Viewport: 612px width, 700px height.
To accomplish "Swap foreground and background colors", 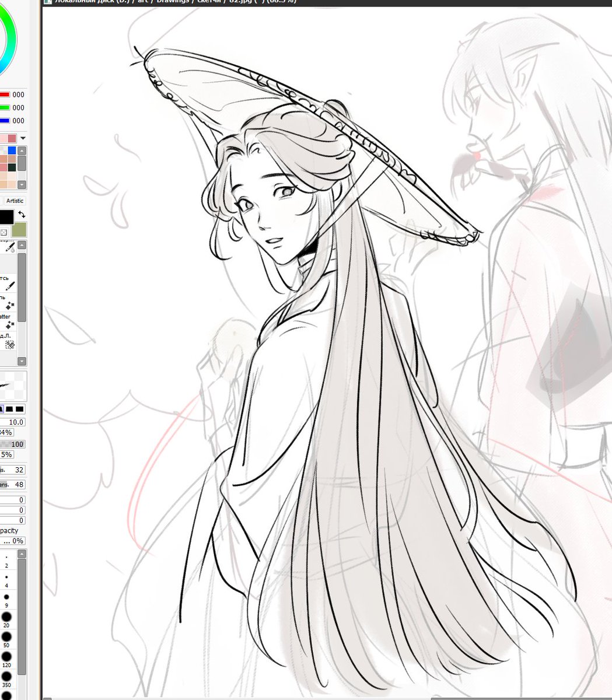I will click(22, 215).
